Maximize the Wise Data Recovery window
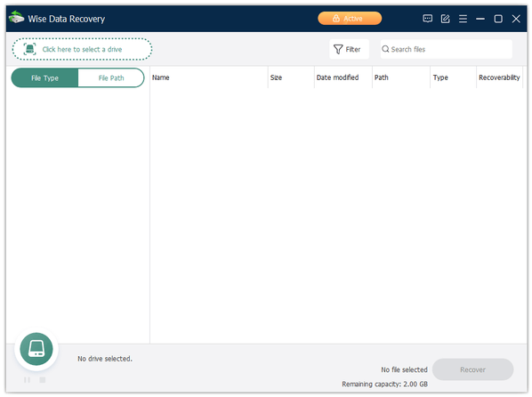Viewport: 532px width, 397px height. (498, 19)
